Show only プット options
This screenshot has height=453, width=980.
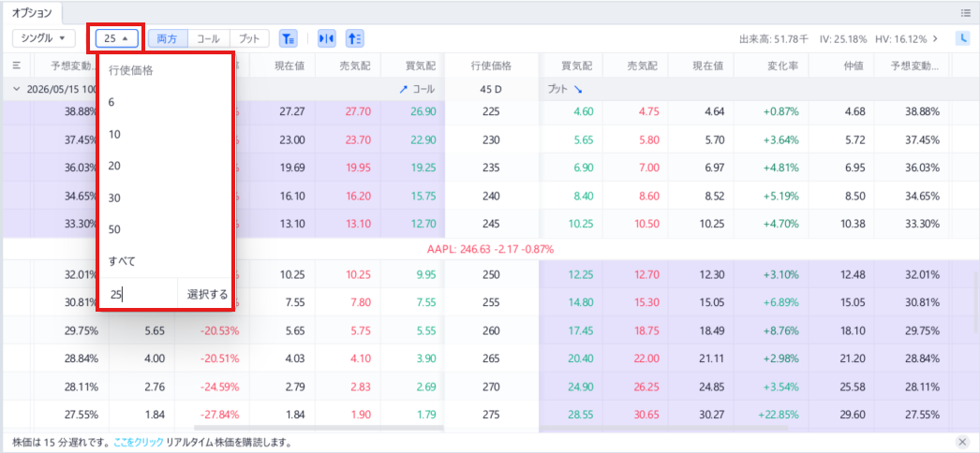(249, 38)
